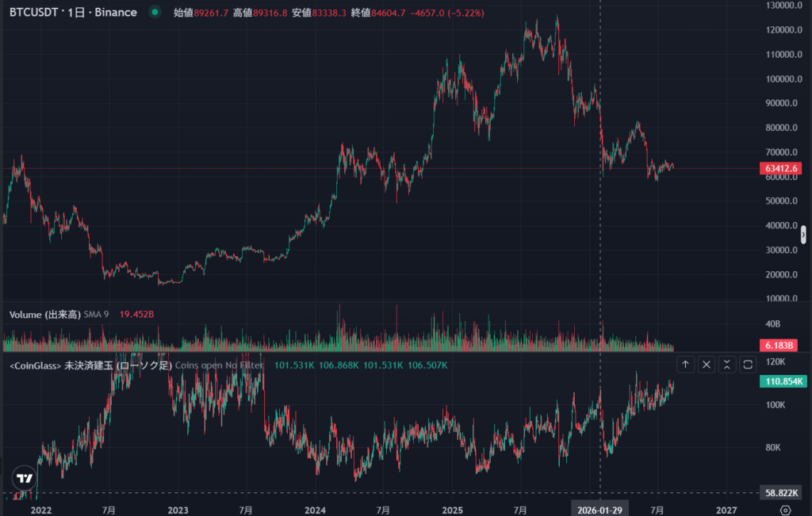Click the -4657.0 (-5.22%) change value
This screenshot has width=812, height=516.
(447, 13)
